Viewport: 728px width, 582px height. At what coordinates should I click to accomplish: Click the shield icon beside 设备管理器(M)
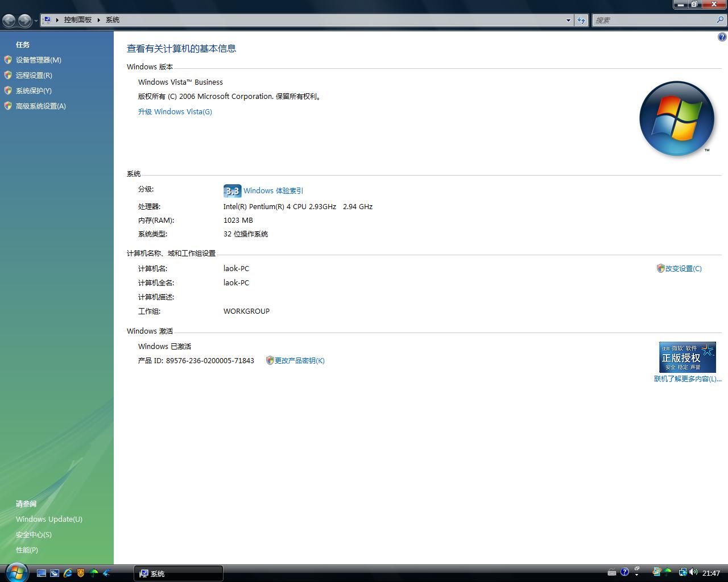coord(8,60)
